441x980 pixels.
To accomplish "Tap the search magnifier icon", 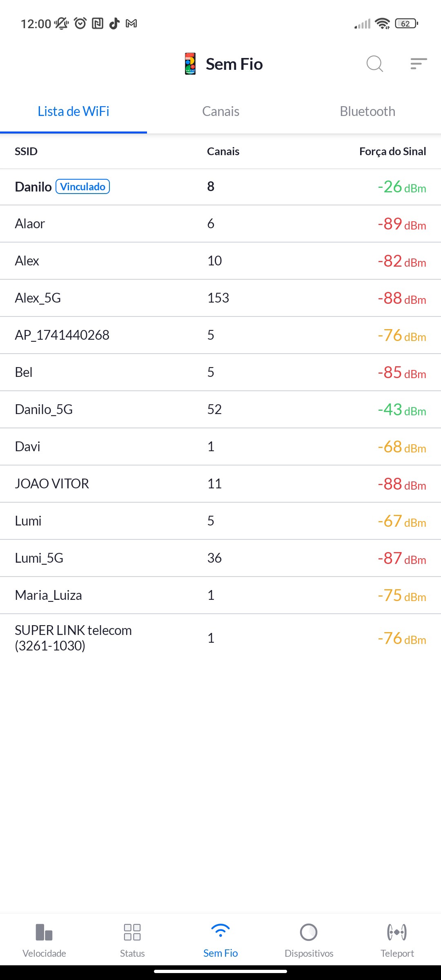I will point(374,64).
